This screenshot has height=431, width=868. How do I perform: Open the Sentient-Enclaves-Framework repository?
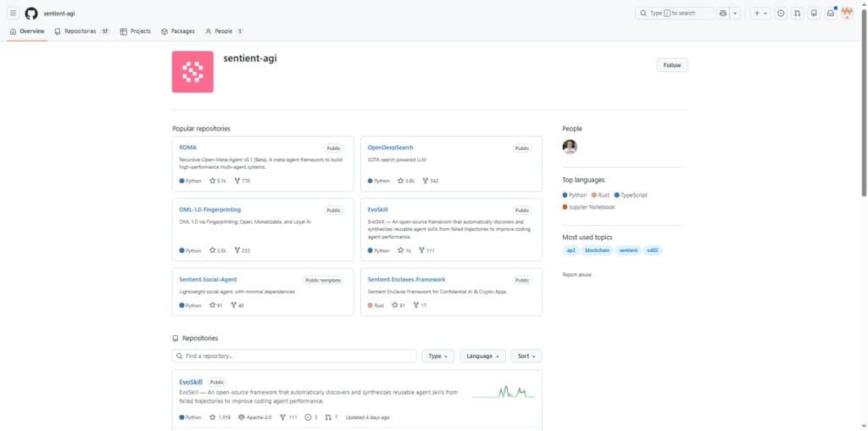click(x=406, y=280)
